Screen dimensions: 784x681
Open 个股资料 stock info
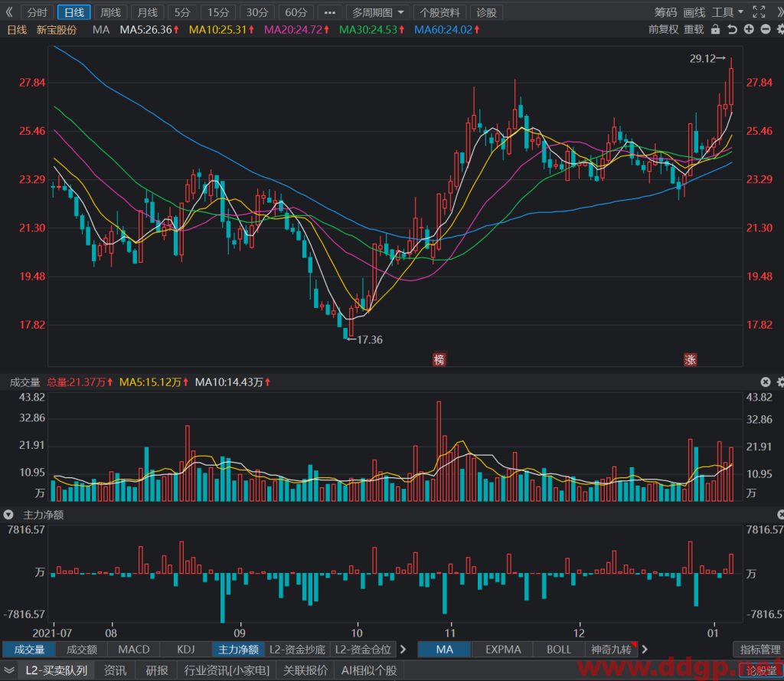[x=439, y=12]
